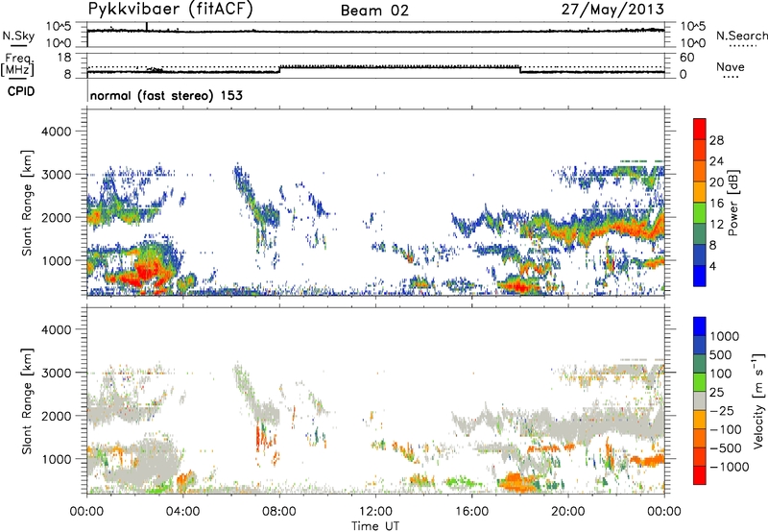Click the "CPID" row label

21,91
